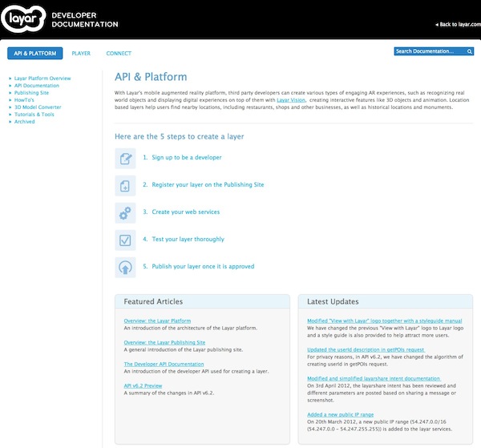The height and width of the screenshot is (448, 481).
Task: Open Updated the userId description update
Action: [x=366, y=349]
